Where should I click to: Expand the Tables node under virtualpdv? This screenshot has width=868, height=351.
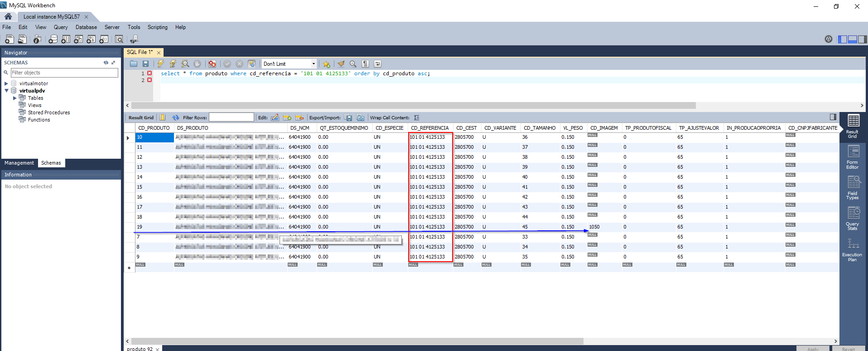click(x=15, y=98)
